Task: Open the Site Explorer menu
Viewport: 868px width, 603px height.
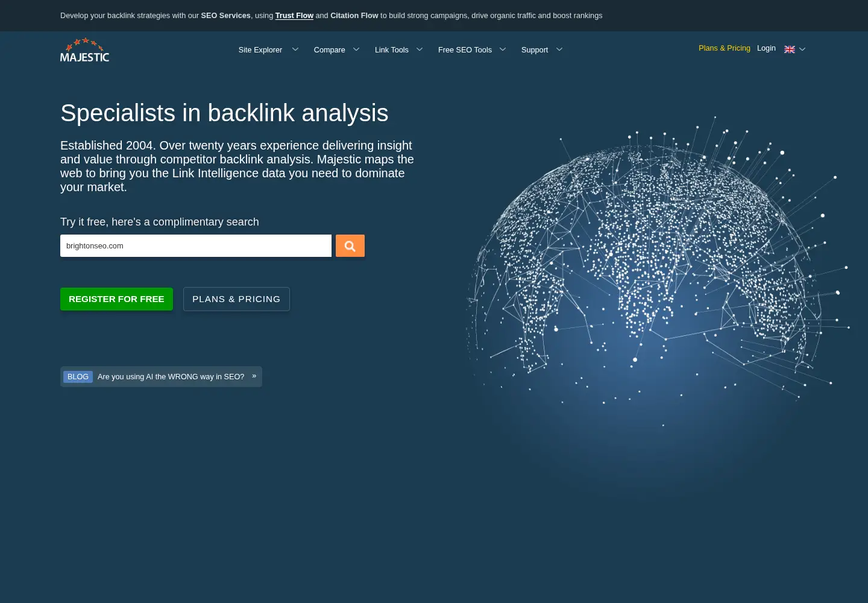Action: [260, 50]
